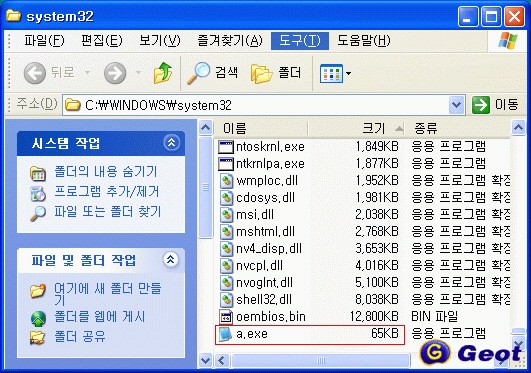Click icon beside 프로그램 추가/제거
The image size is (531, 373).
[x=38, y=193]
